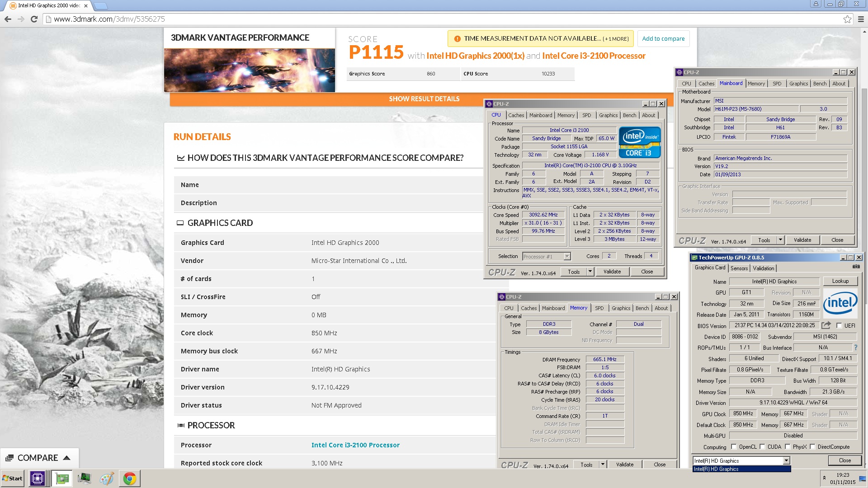Click the time measurement data warning banner

click(x=541, y=39)
